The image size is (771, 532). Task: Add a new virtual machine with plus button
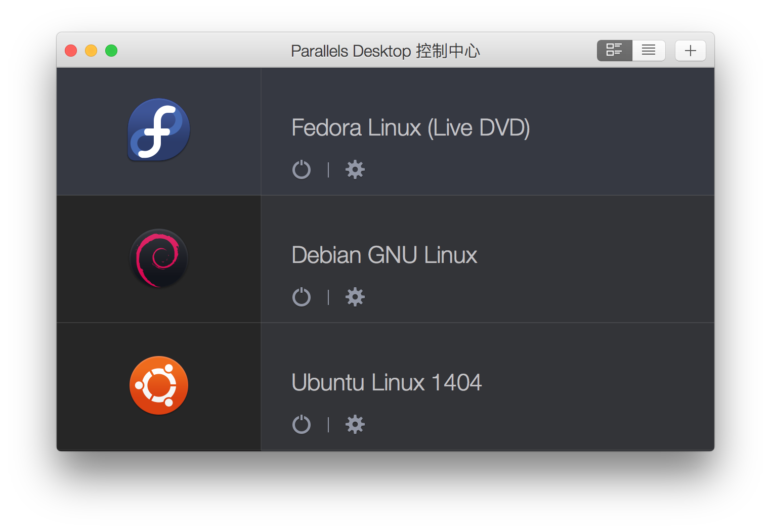coord(690,50)
